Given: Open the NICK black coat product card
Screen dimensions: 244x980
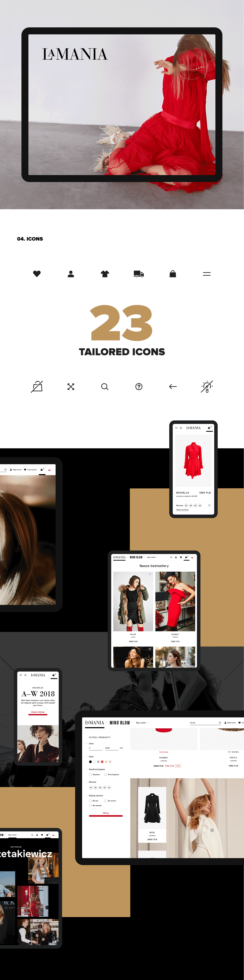Looking at the screenshot, I should (x=152, y=815).
